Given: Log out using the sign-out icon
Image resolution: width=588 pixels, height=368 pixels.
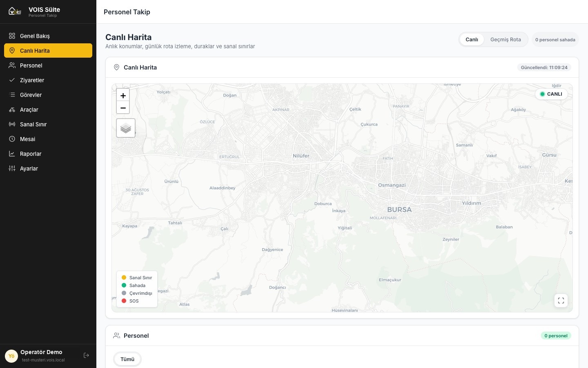Looking at the screenshot, I should pyautogui.click(x=86, y=355).
